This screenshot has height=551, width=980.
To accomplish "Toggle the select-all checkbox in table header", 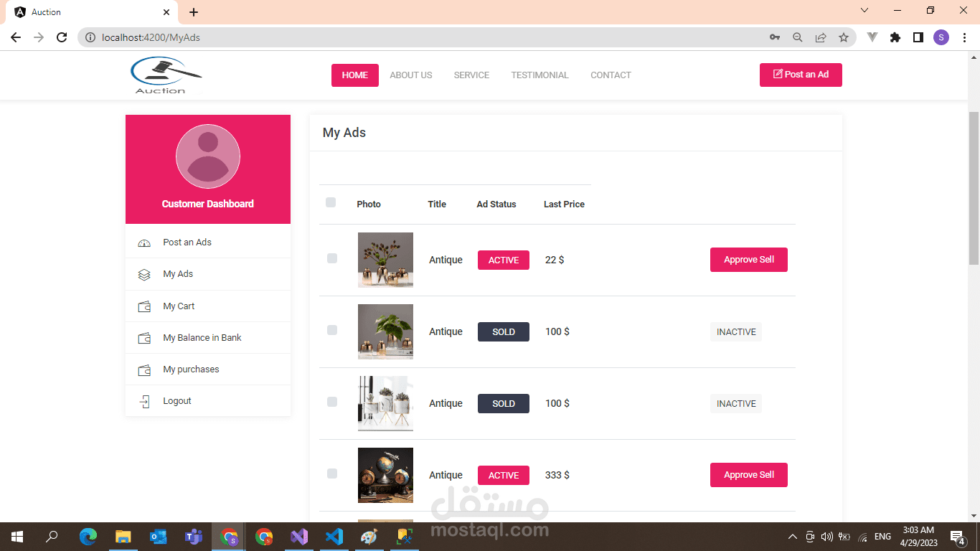I will [x=331, y=202].
